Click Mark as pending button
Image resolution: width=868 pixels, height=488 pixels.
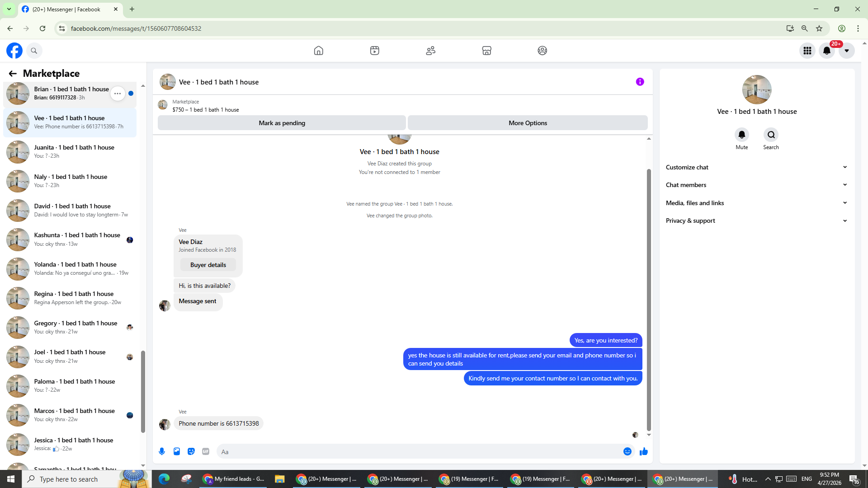pyautogui.click(x=282, y=123)
